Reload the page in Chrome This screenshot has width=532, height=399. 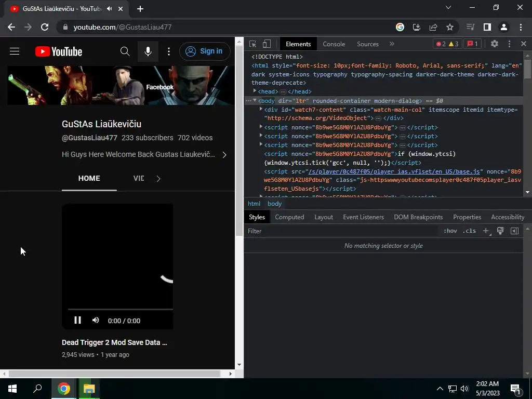[x=45, y=27]
